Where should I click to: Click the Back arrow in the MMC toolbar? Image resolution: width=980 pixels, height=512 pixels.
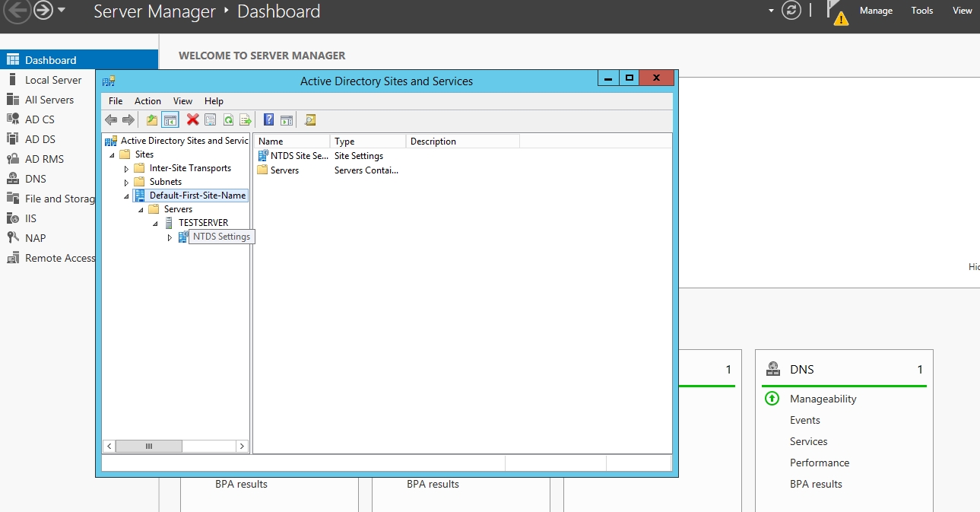coord(111,119)
